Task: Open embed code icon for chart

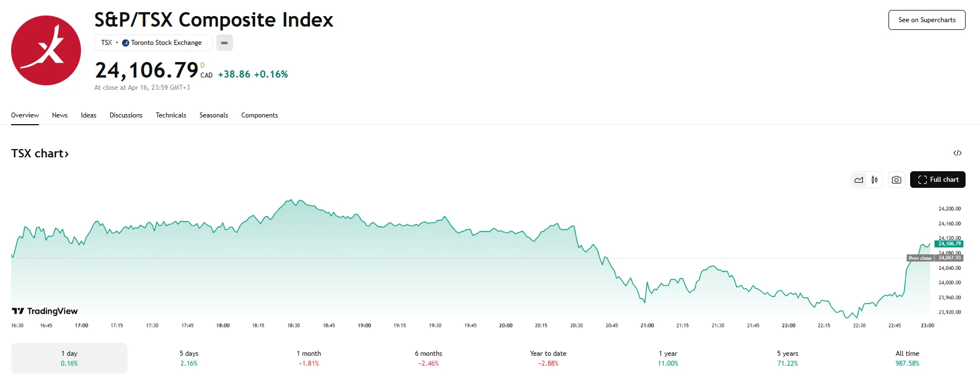Action: tap(957, 153)
